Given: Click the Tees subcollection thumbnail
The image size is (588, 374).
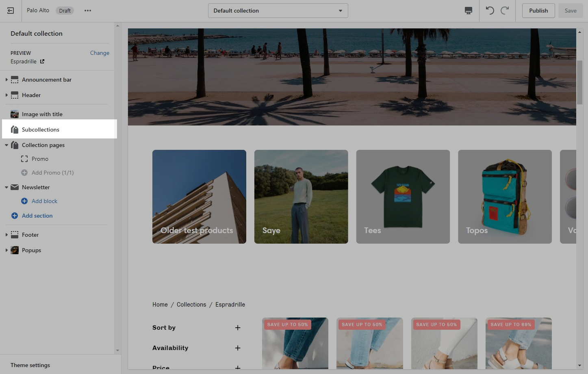Looking at the screenshot, I should coord(403,197).
